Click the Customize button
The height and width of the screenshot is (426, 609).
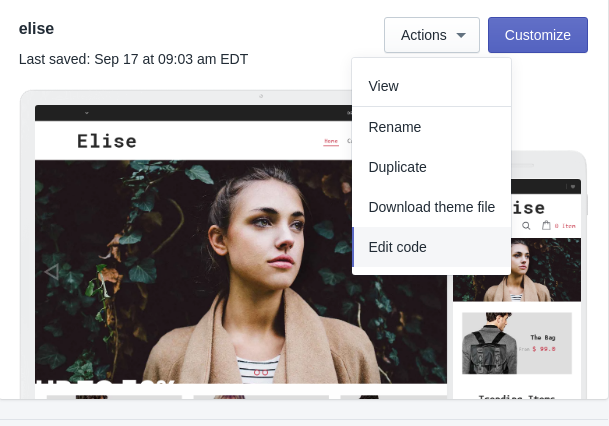[x=537, y=35]
